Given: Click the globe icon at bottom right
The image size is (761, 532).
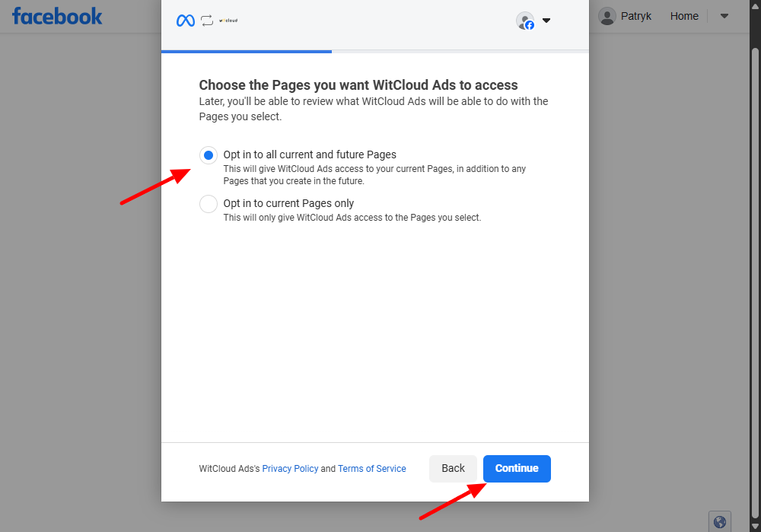Looking at the screenshot, I should pyautogui.click(x=720, y=522).
